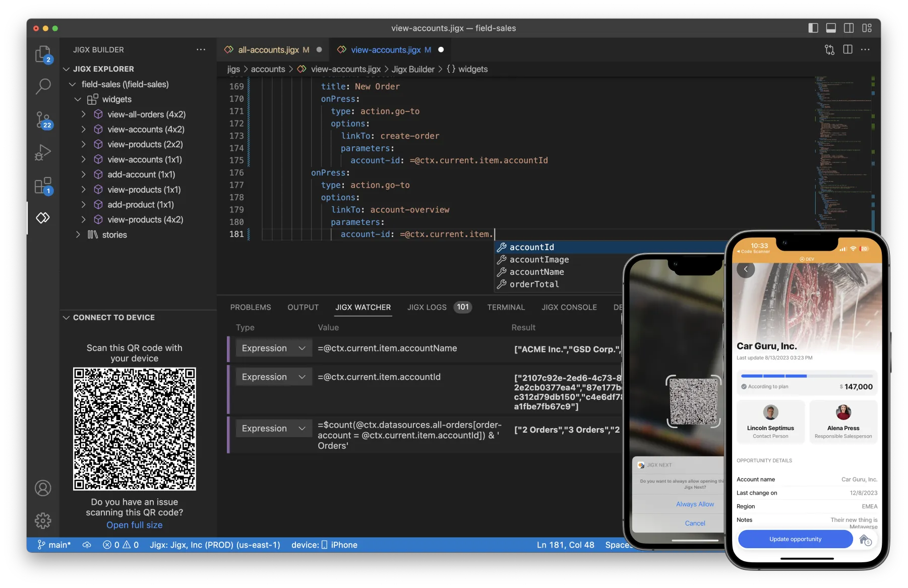This screenshot has width=908, height=588.
Task: Open Source Control view with badge 22
Action: (x=43, y=120)
